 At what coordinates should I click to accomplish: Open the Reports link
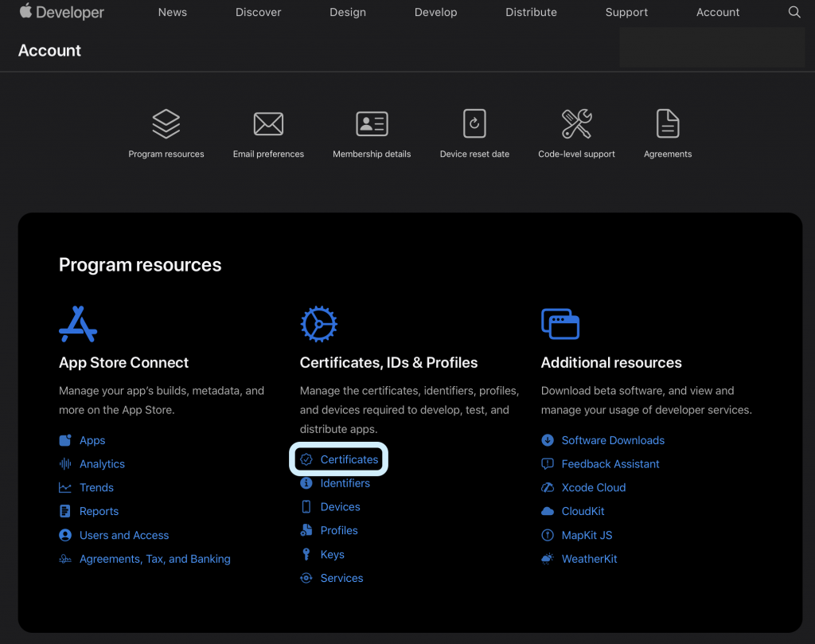(x=99, y=511)
